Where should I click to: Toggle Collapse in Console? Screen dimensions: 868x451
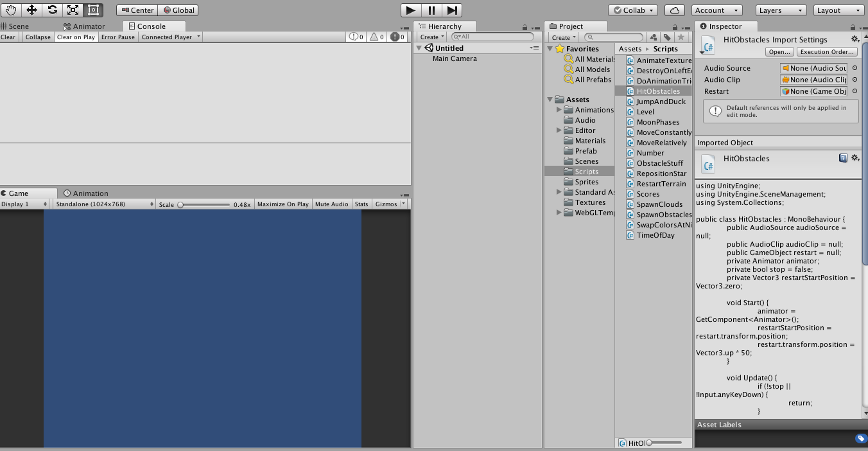(38, 37)
